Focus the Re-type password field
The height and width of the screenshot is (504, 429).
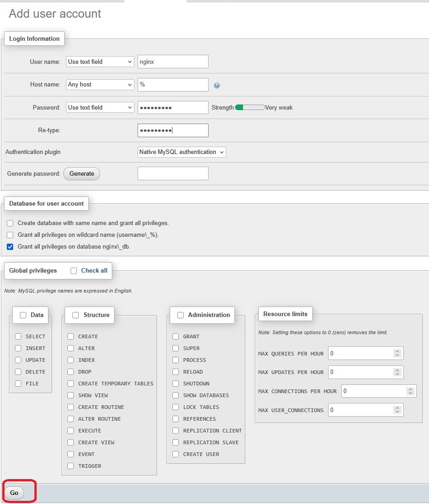(173, 130)
